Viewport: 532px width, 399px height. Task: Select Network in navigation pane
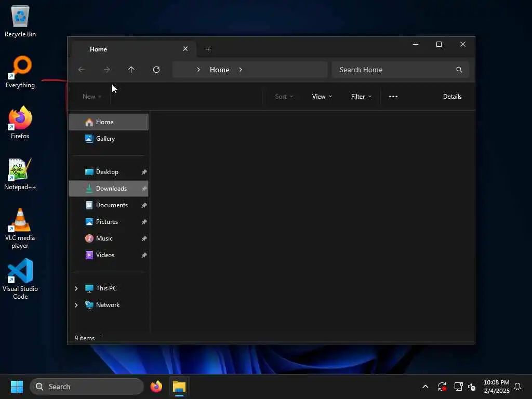[109, 304]
